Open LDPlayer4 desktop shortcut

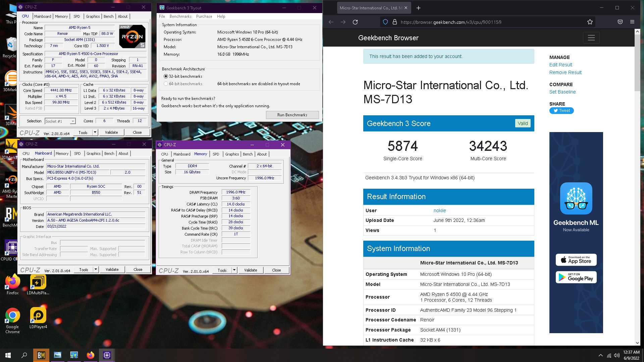(38, 318)
